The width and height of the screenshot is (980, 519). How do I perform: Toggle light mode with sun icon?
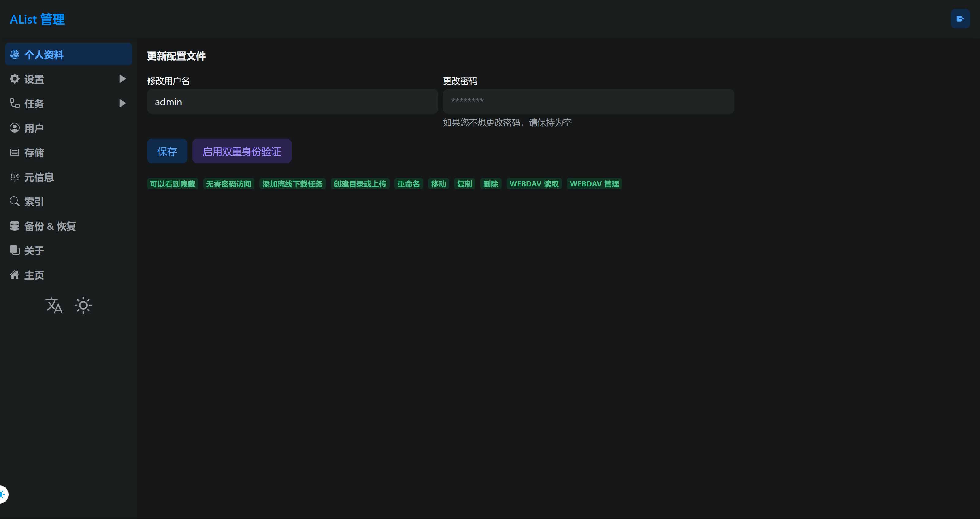coord(83,306)
